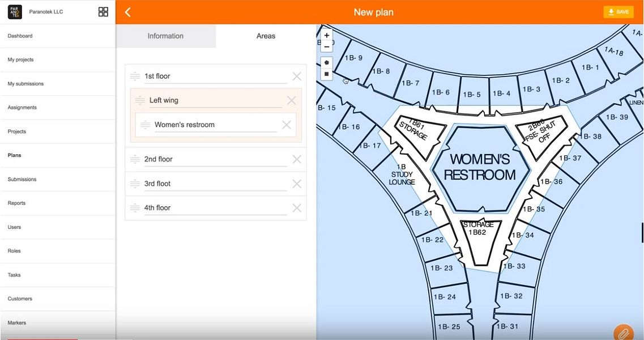Open Assignments in the sidebar

coord(58,107)
